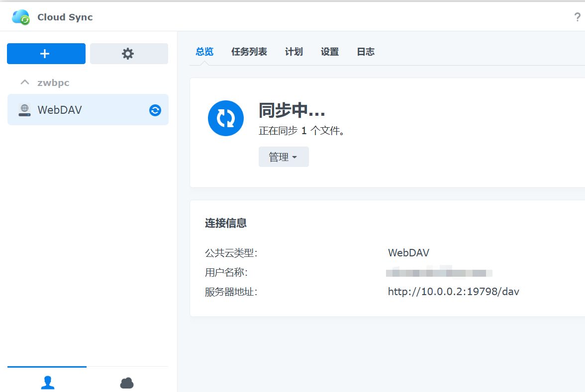This screenshot has height=392, width=585.
Task: Click the server address http://10.0.0.2:19798/dav
Action: click(453, 292)
